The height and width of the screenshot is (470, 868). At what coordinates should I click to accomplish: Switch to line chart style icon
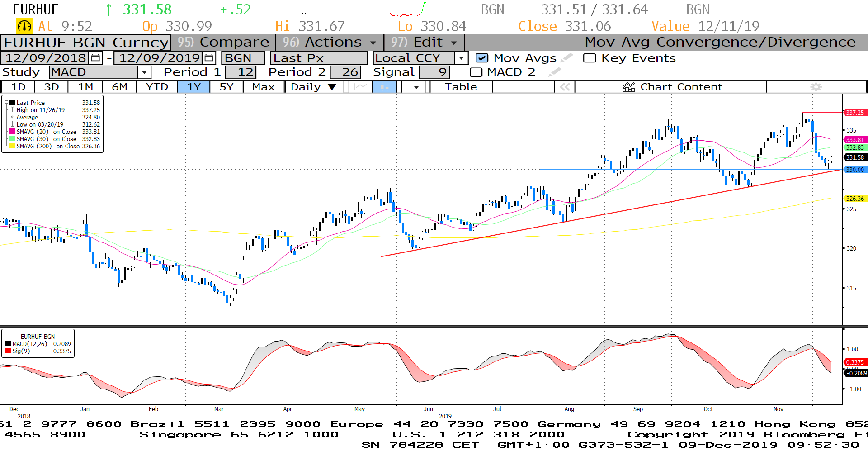[360, 87]
